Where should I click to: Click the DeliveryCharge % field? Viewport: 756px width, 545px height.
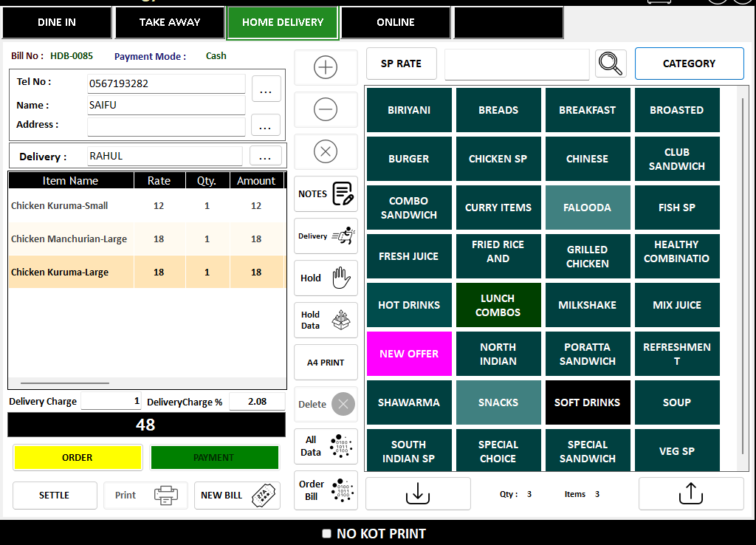coord(257,401)
